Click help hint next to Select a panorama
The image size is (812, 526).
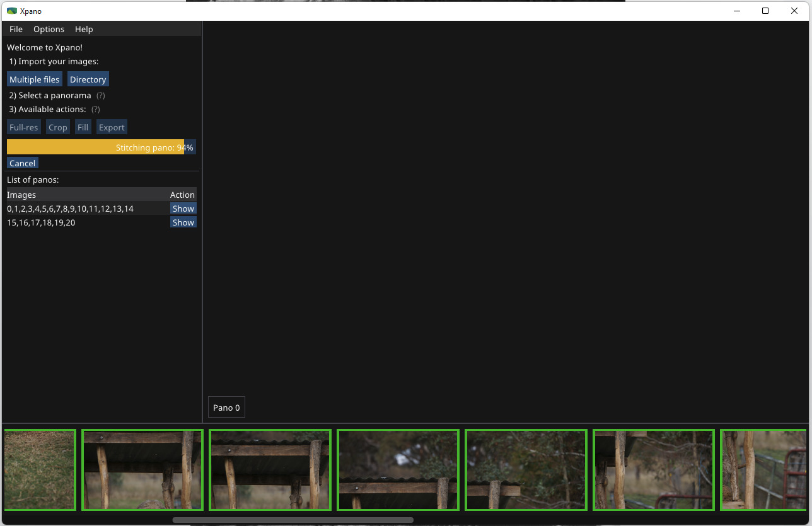tap(100, 96)
